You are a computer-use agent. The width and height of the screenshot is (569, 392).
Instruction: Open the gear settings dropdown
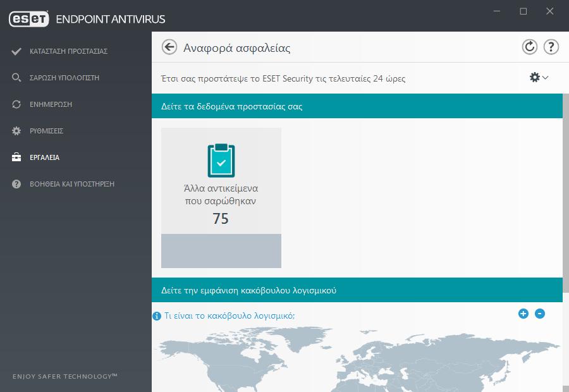[539, 77]
